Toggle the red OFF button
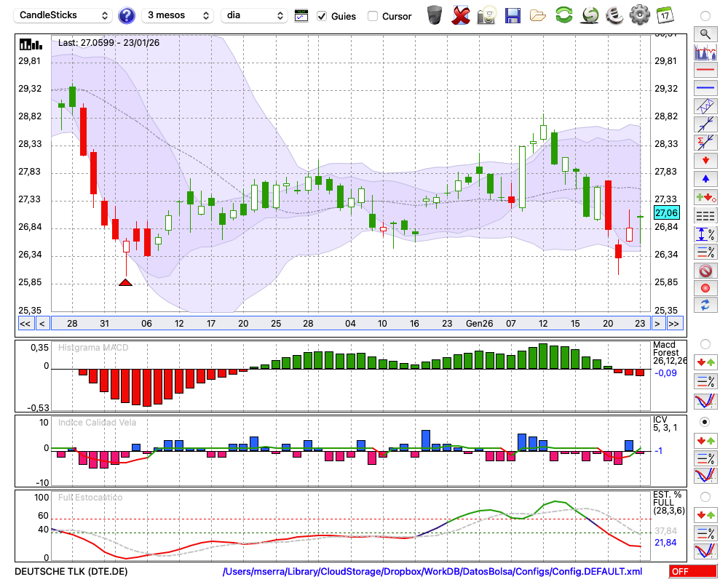 [693, 571]
